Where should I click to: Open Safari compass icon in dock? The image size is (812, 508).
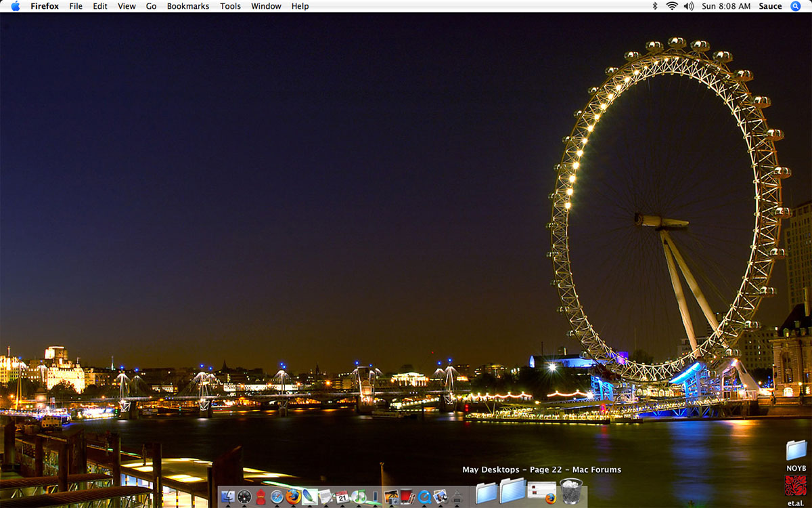[x=277, y=497]
